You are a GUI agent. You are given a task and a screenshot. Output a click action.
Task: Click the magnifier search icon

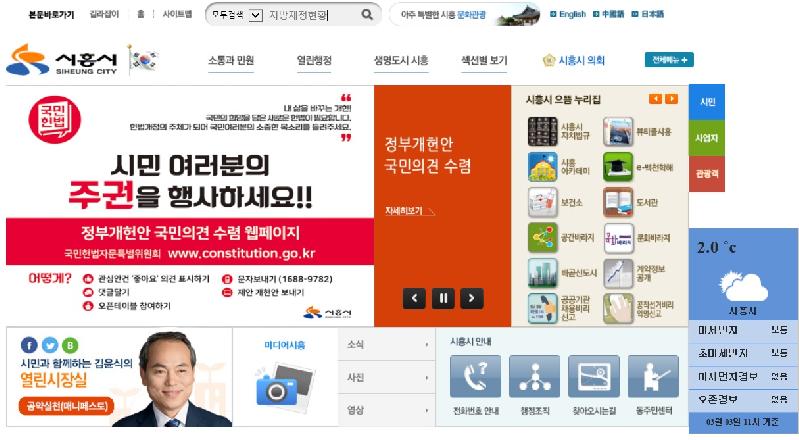click(x=367, y=15)
